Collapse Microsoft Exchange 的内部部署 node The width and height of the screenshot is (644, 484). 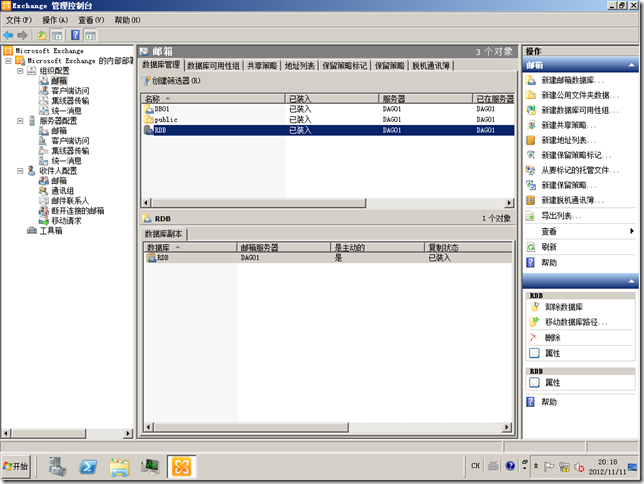[x=8, y=61]
